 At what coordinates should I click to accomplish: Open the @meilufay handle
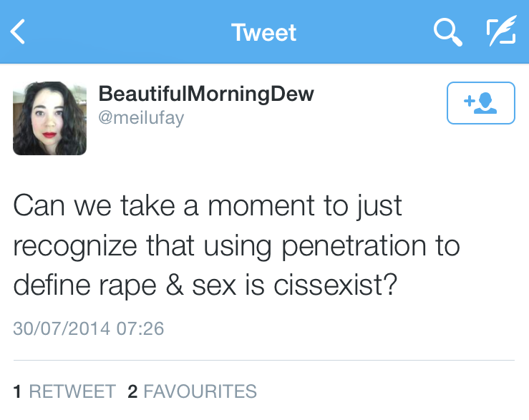(141, 117)
